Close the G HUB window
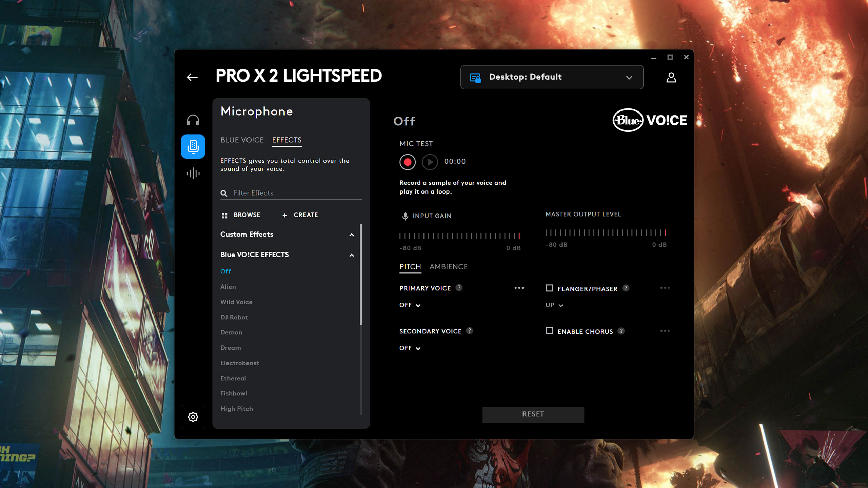This screenshot has height=488, width=868. [686, 57]
